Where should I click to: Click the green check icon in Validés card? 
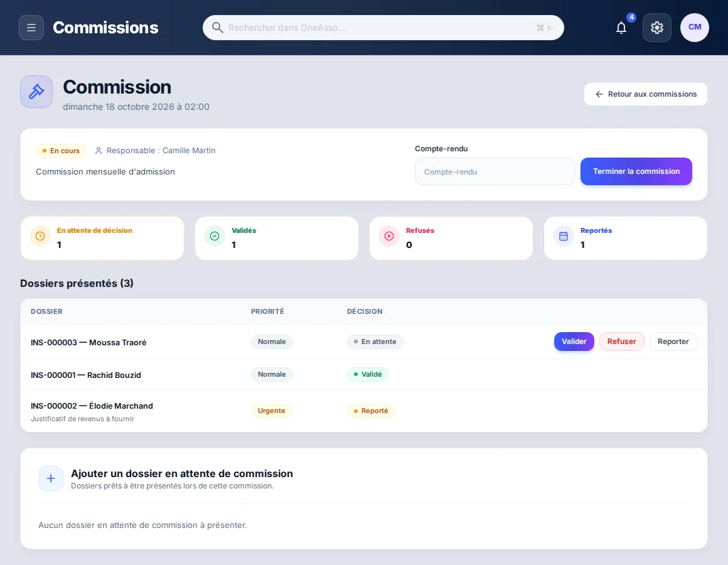pos(215,236)
